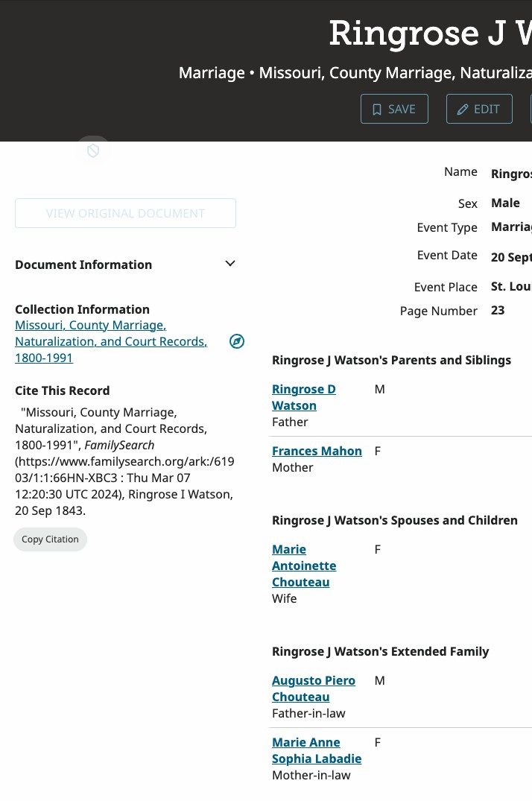Open Marie Antoinette Chouteau's record

(304, 566)
